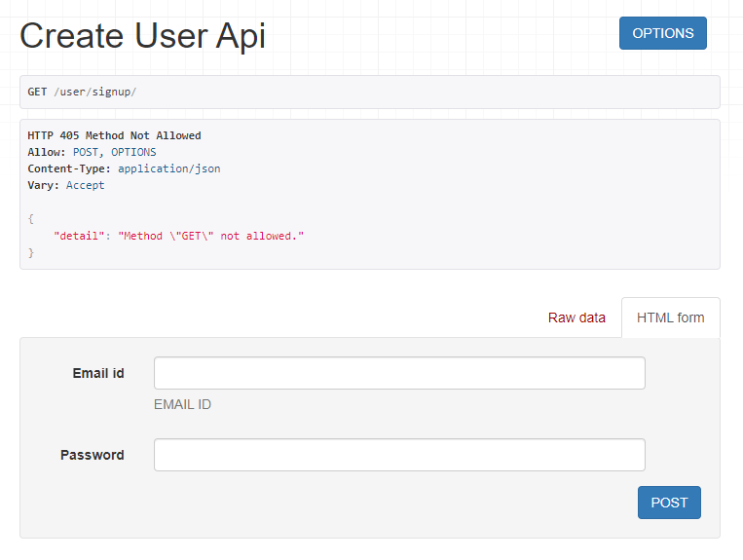The height and width of the screenshot is (560, 743).
Task: Click the Allow header's POST, OPTIONS value
Action: [x=114, y=152]
